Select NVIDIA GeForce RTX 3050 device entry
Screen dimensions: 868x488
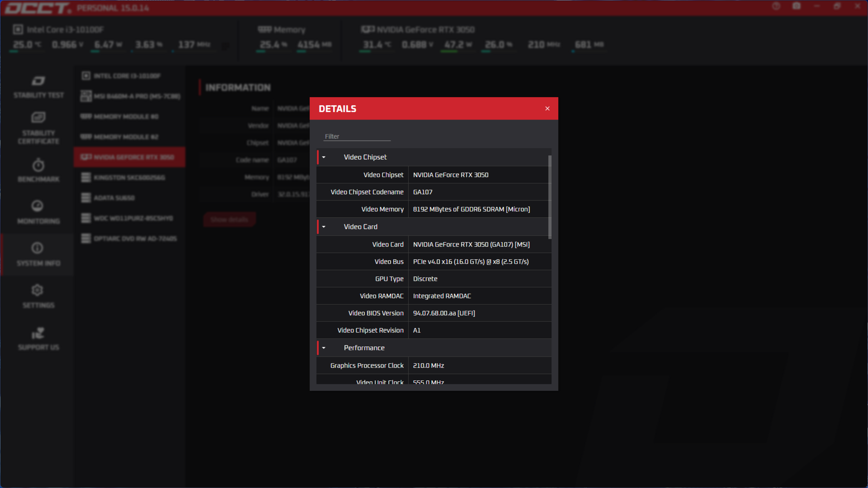129,157
